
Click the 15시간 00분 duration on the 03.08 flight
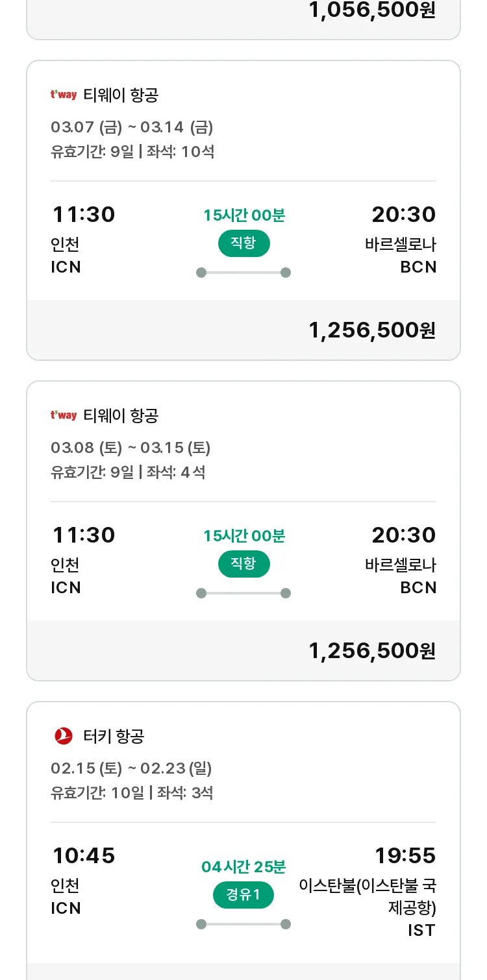(x=244, y=536)
